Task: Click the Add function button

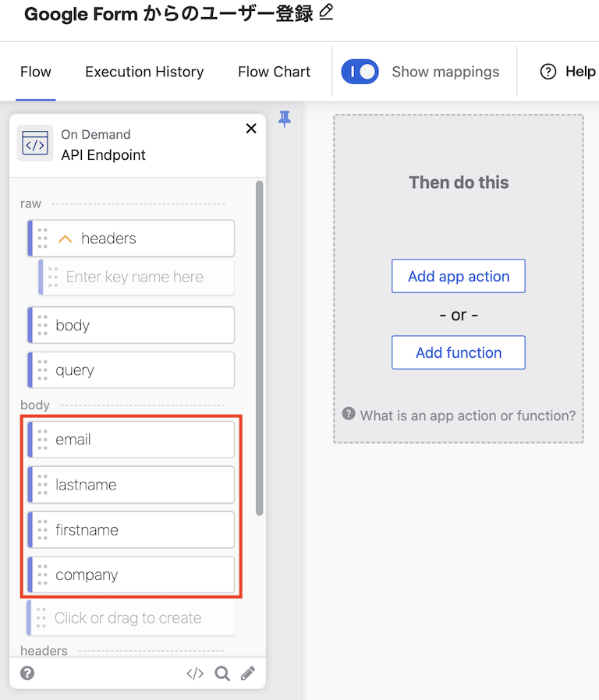Action: (459, 352)
